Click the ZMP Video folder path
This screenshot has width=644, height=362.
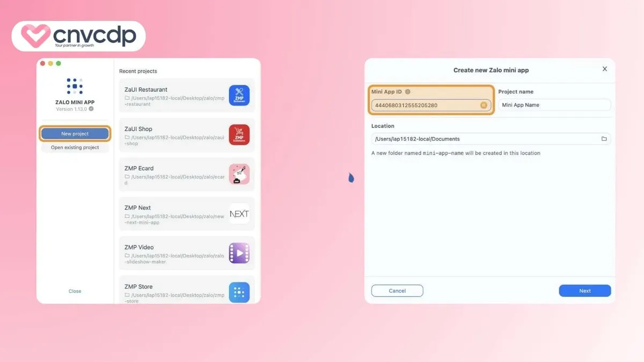174,258
